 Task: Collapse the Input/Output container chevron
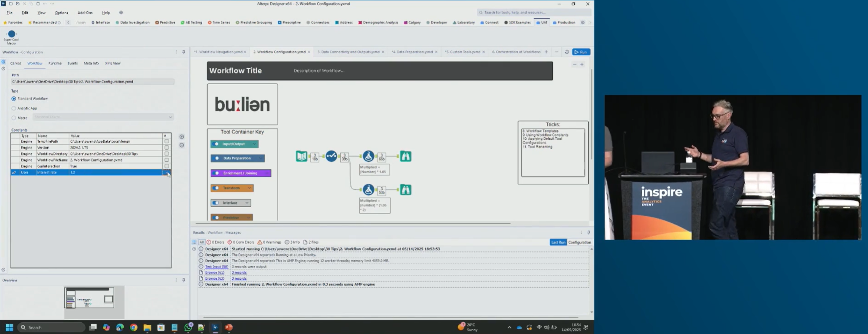click(x=254, y=144)
